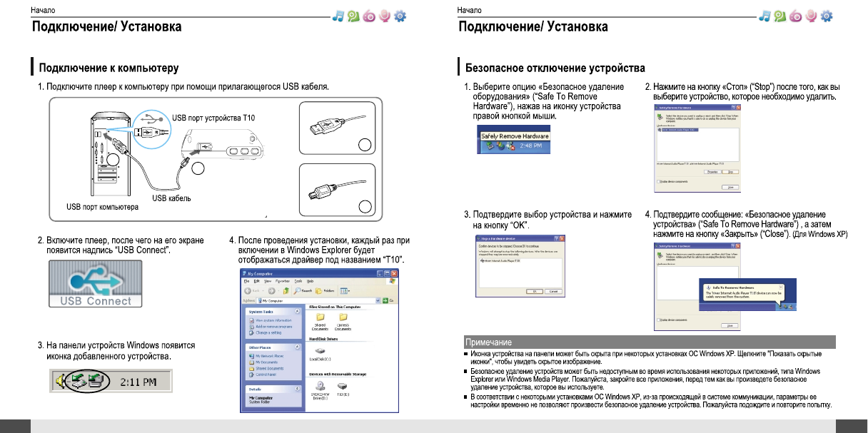This screenshot has height=433, width=868.
Task: Open the Tools menu in My Computer
Action: 298,281
